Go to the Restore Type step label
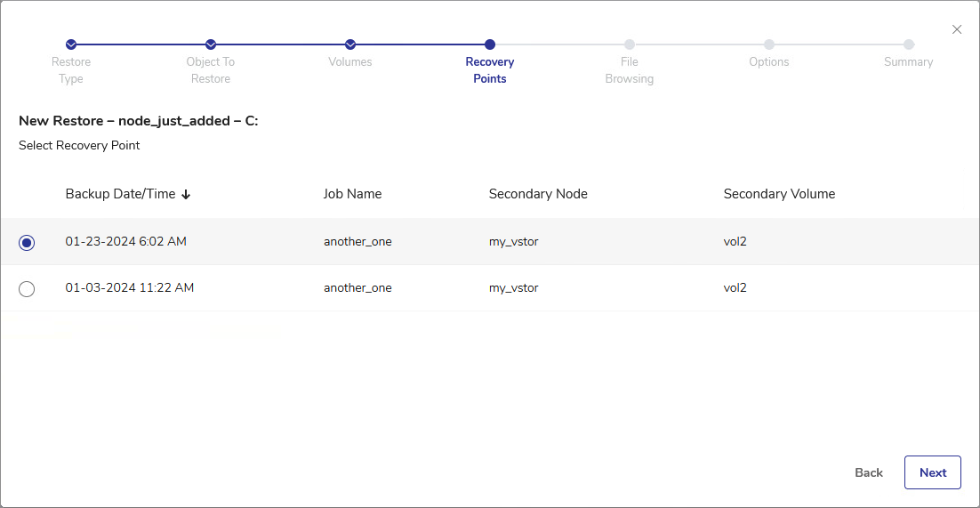The width and height of the screenshot is (980, 508). tap(71, 70)
